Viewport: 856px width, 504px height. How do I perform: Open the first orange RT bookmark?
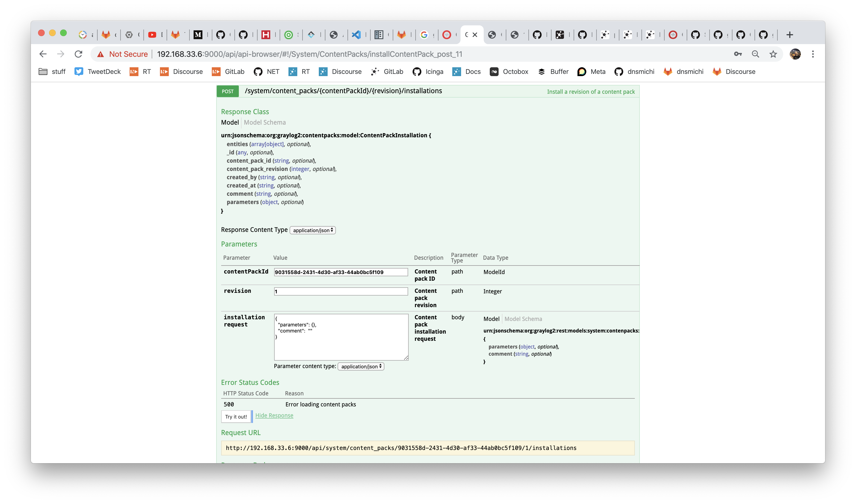[140, 72]
